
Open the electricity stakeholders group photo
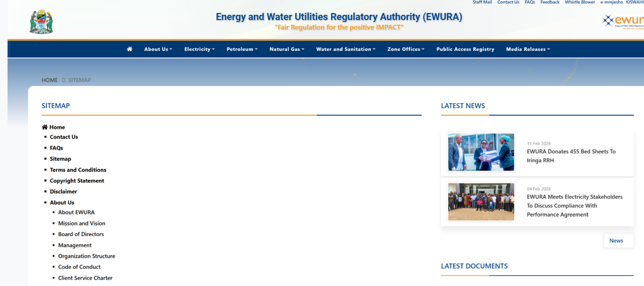481,202
